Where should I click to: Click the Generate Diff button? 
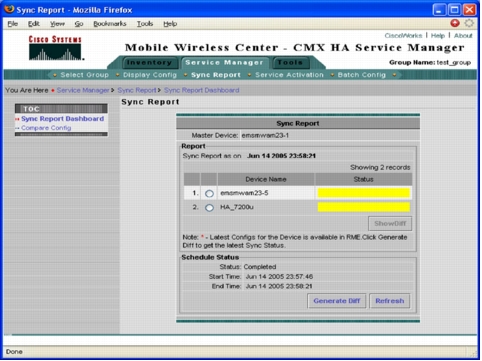pyautogui.click(x=337, y=301)
